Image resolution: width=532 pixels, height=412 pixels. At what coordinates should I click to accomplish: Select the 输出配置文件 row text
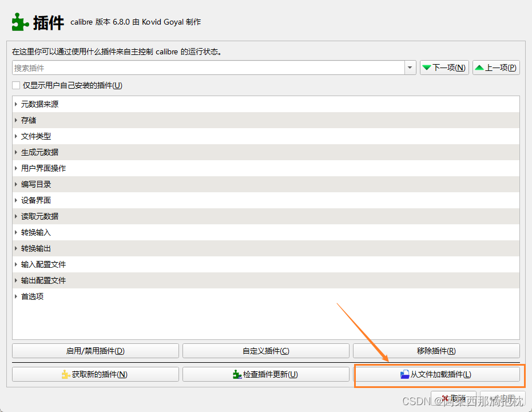point(43,280)
